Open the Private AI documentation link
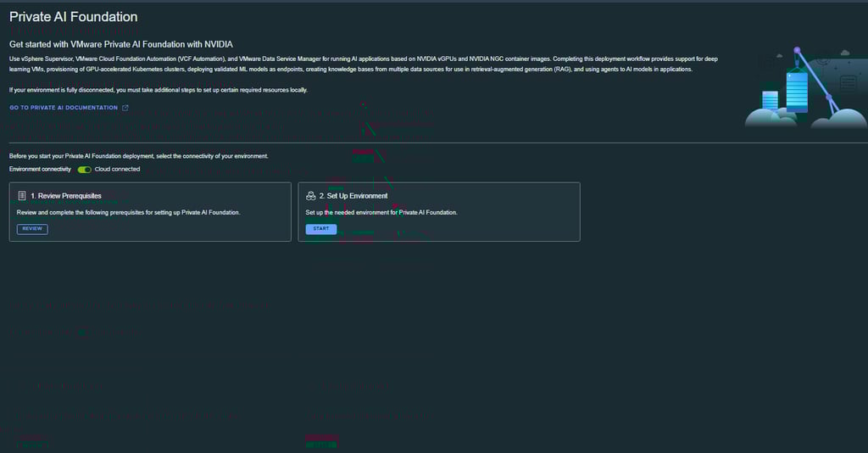 64,108
